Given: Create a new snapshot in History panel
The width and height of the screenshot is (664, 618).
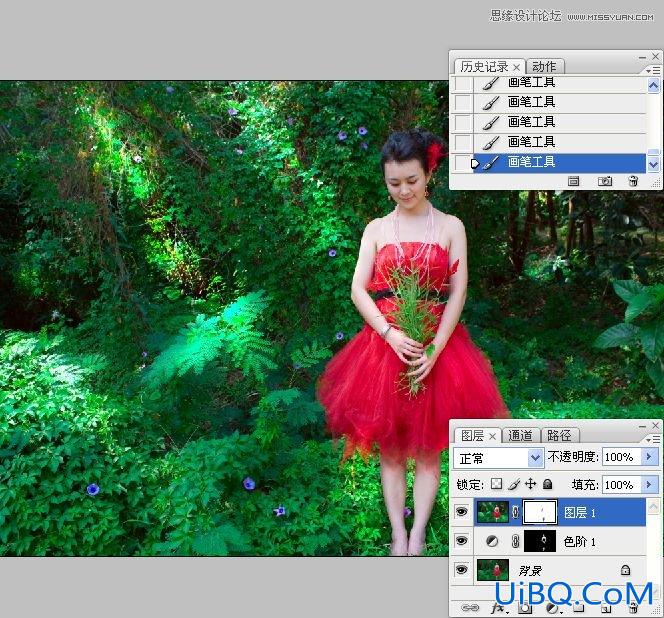Looking at the screenshot, I should pos(605,182).
